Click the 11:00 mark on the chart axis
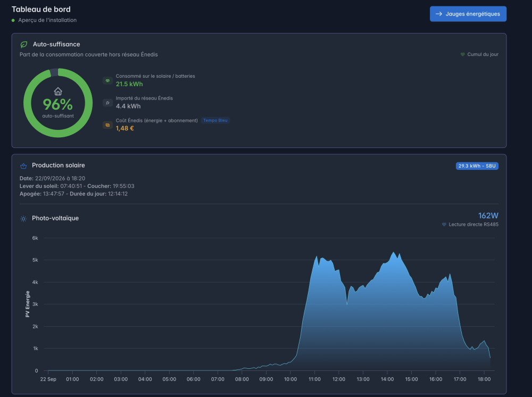This screenshot has height=397, width=532. (x=314, y=379)
